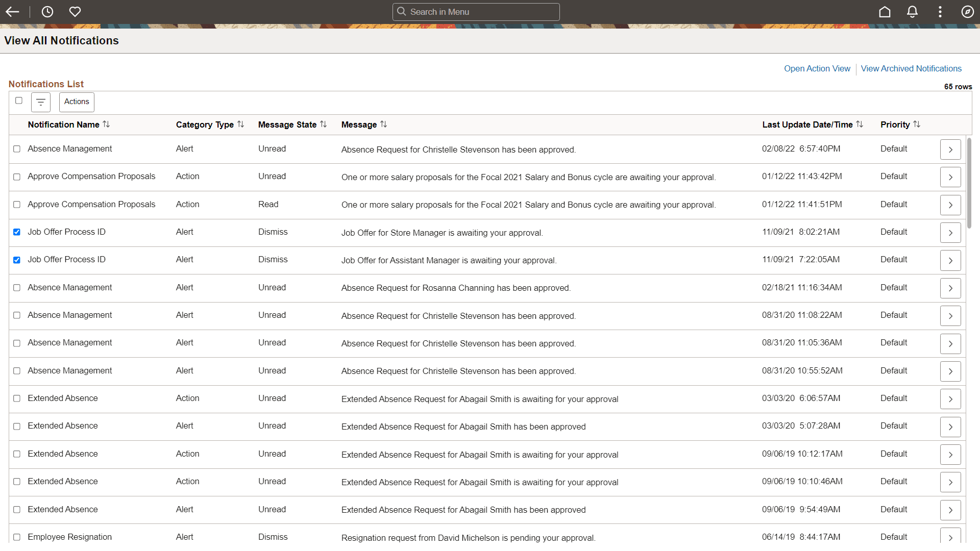Open the recently visited history icon
The height and width of the screenshot is (551, 980).
click(47, 12)
